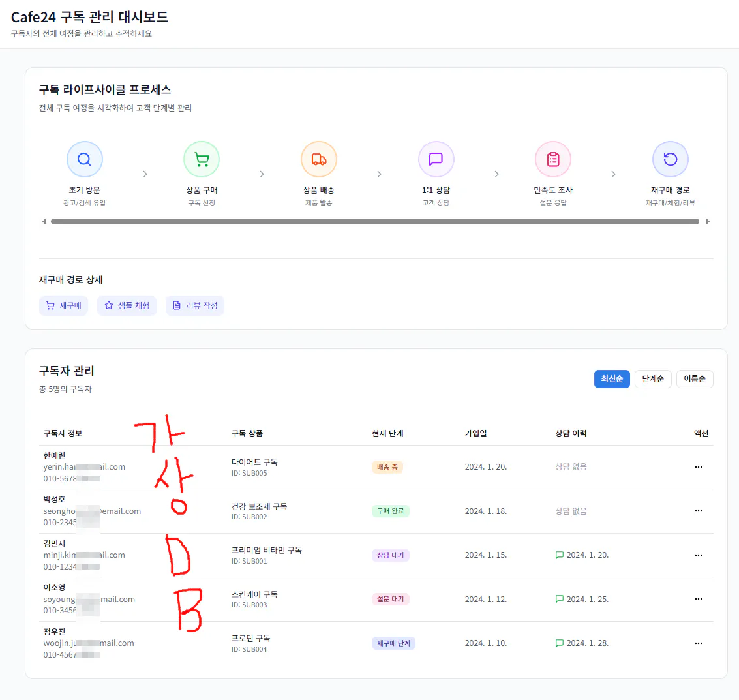Click the chat icon beside 김민지's 2024.1.20 consultation
Image resolution: width=739 pixels, height=700 pixels.
point(559,555)
